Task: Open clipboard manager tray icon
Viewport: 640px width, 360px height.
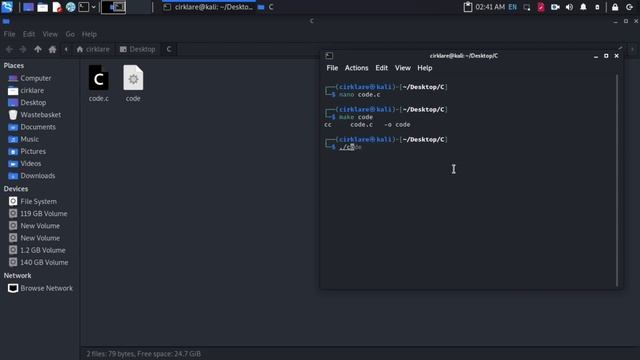Action: [468, 7]
